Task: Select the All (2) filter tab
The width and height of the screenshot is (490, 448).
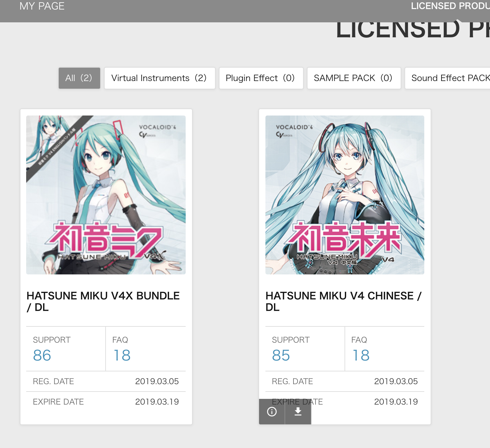Action: point(79,78)
